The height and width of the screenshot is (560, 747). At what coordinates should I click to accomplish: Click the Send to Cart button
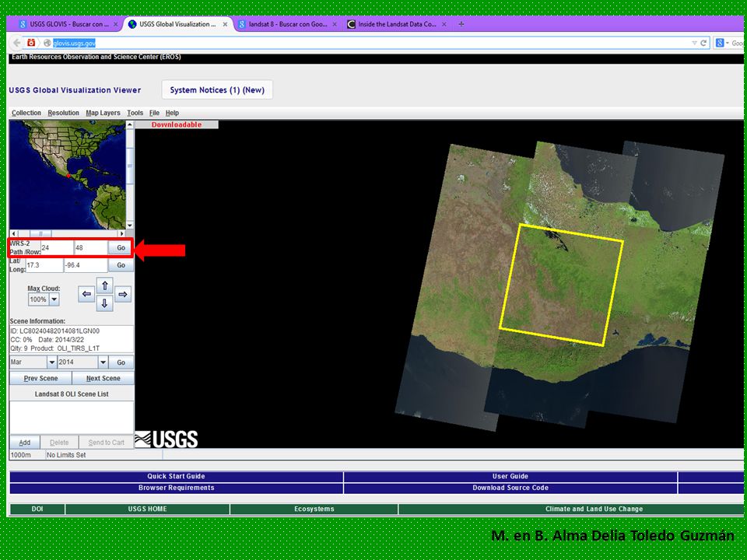(x=107, y=443)
